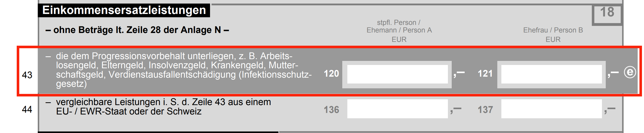Click the code label 120
The image size is (644, 133).
pyautogui.click(x=331, y=74)
